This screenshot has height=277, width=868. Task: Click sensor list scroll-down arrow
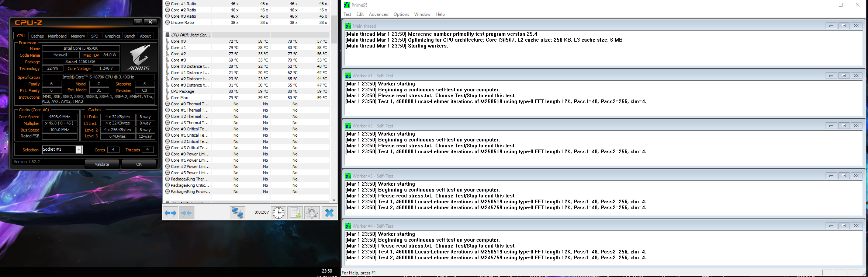(334, 200)
